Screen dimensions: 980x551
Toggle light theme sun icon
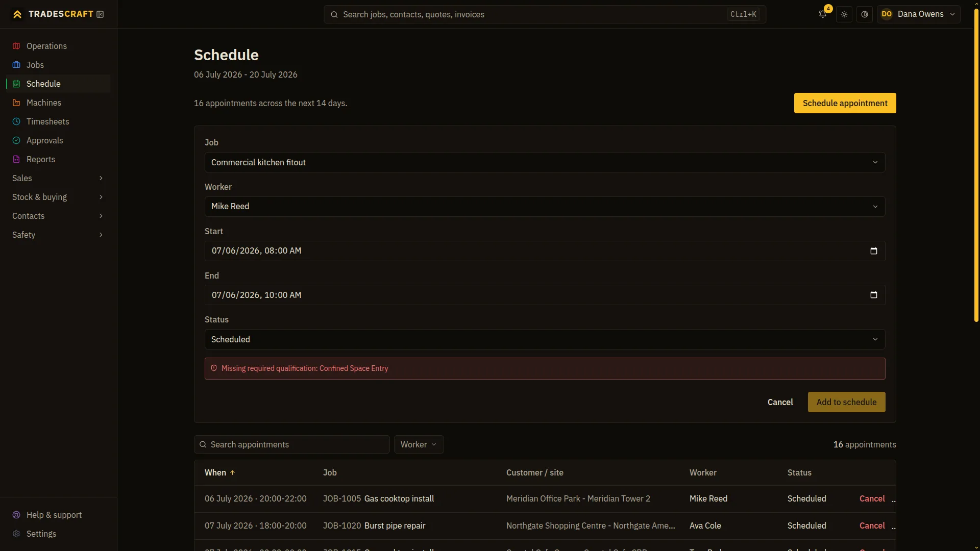click(x=844, y=14)
